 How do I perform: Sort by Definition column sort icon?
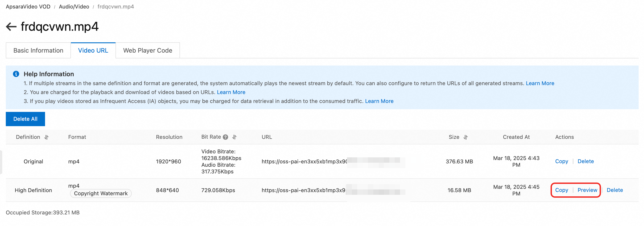pyautogui.click(x=47, y=137)
